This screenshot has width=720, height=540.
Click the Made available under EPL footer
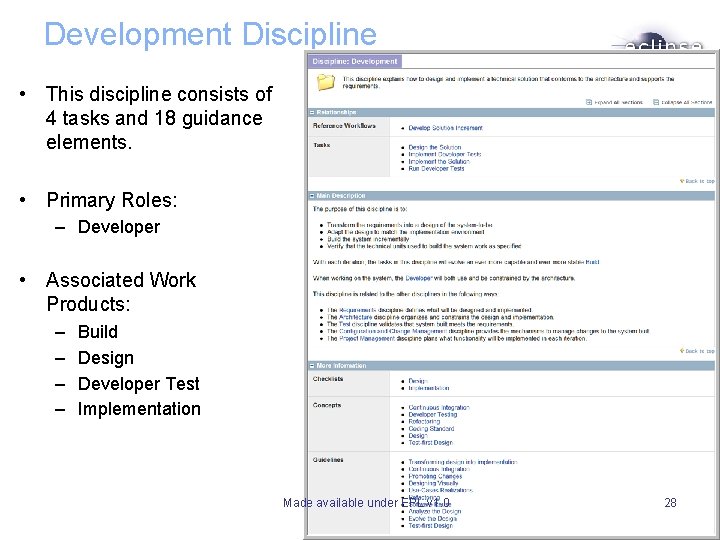[x=366, y=503]
